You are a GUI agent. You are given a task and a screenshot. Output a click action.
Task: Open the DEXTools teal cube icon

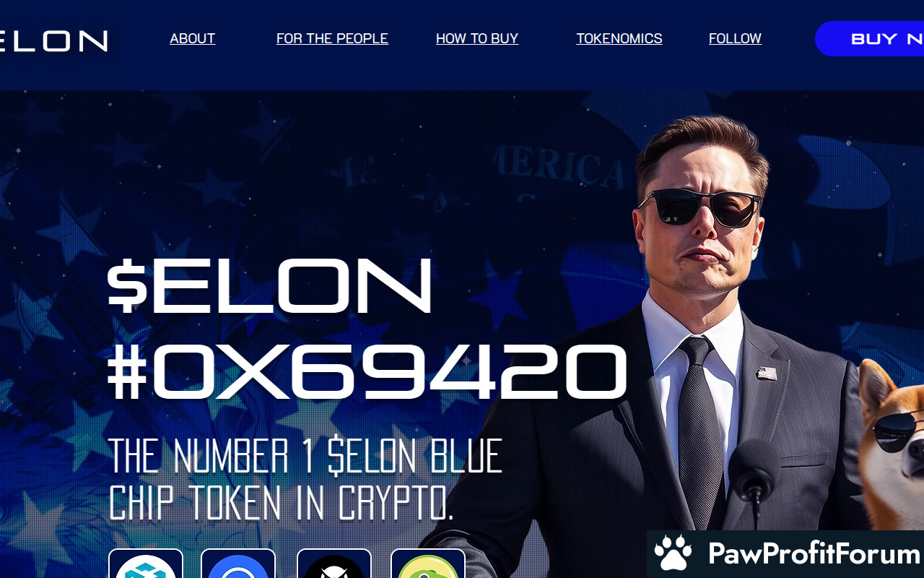click(146, 564)
